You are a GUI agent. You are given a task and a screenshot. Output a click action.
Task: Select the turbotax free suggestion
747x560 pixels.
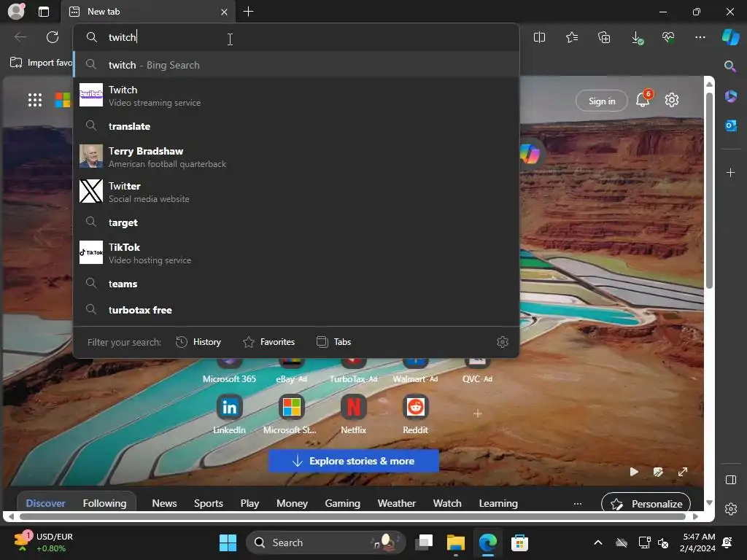[x=296, y=310]
